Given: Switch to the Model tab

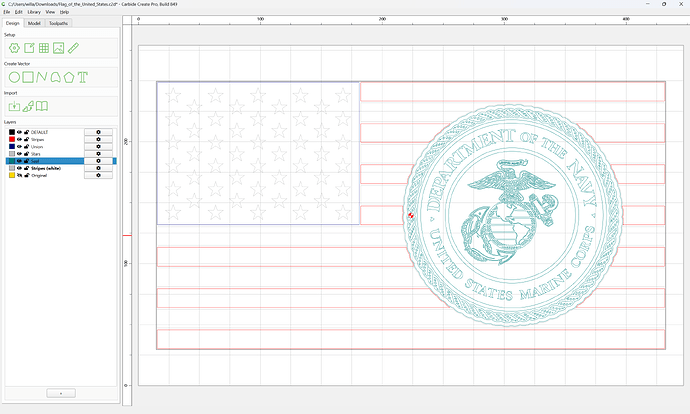Looking at the screenshot, I should (34, 23).
